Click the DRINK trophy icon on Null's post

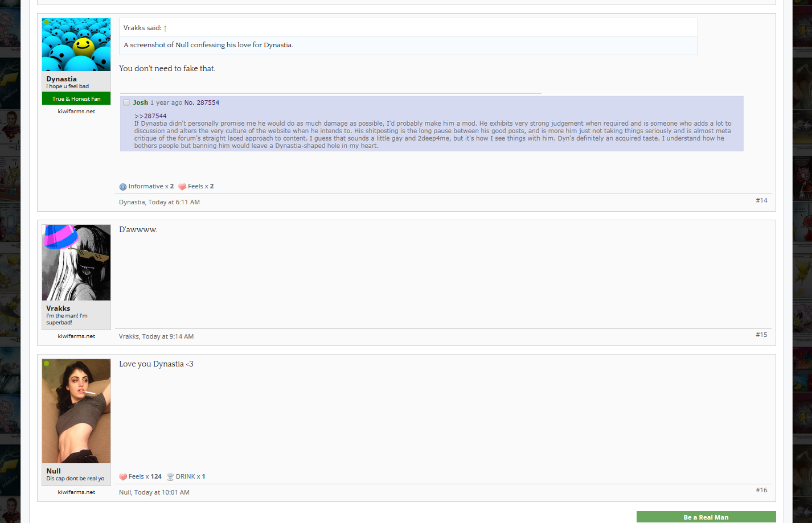coord(170,477)
